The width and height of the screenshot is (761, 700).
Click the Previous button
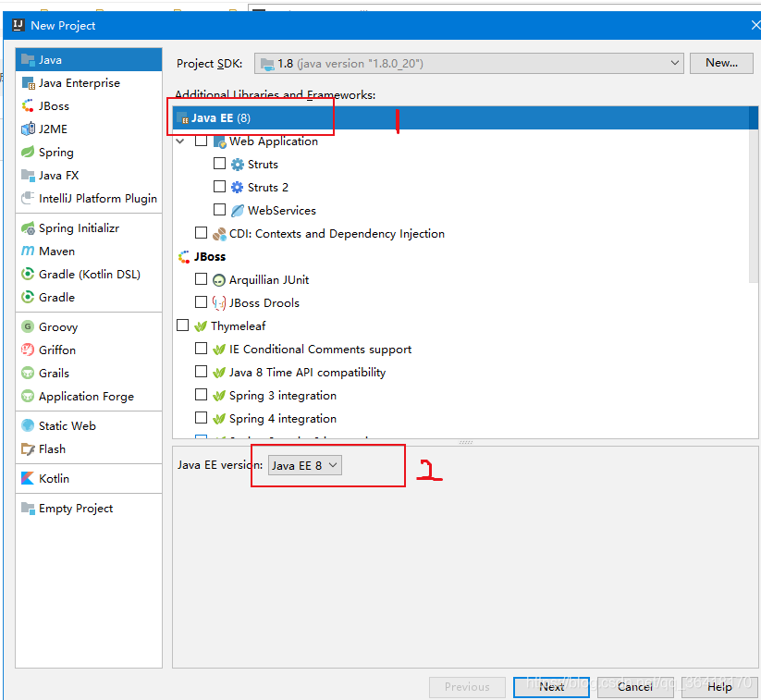coord(467,687)
